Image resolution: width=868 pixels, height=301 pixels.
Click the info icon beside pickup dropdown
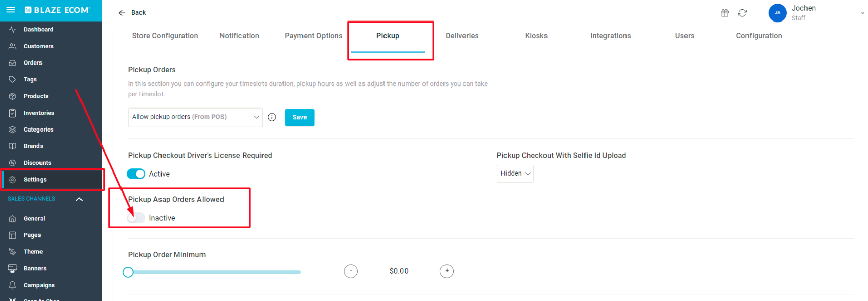point(272,117)
